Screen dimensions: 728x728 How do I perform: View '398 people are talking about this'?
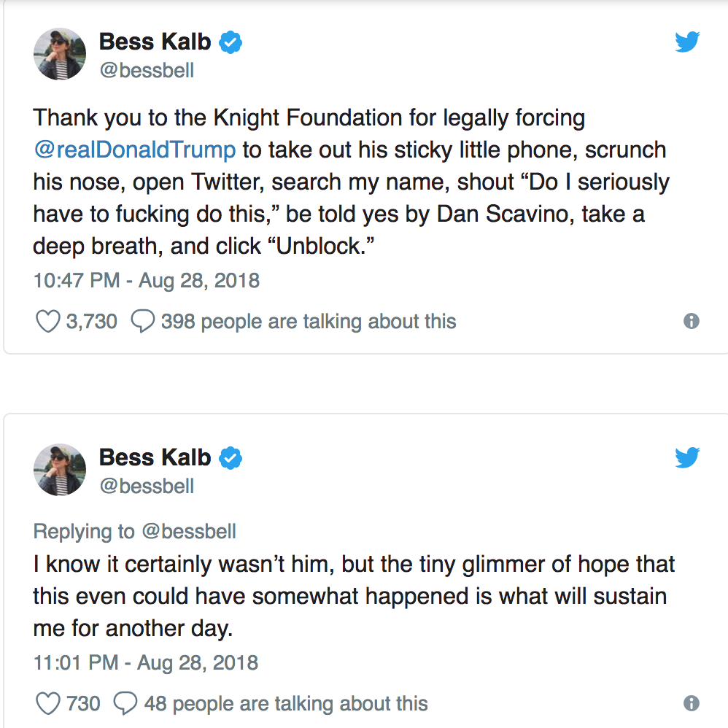click(x=308, y=322)
